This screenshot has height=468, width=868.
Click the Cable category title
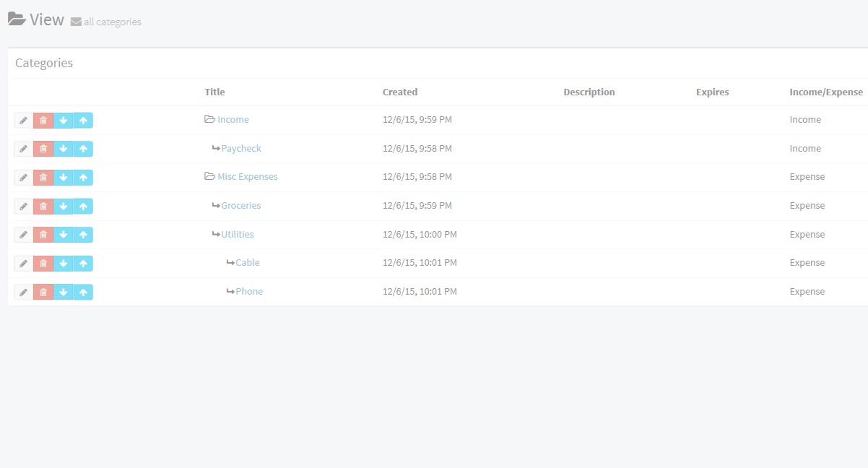coord(247,263)
